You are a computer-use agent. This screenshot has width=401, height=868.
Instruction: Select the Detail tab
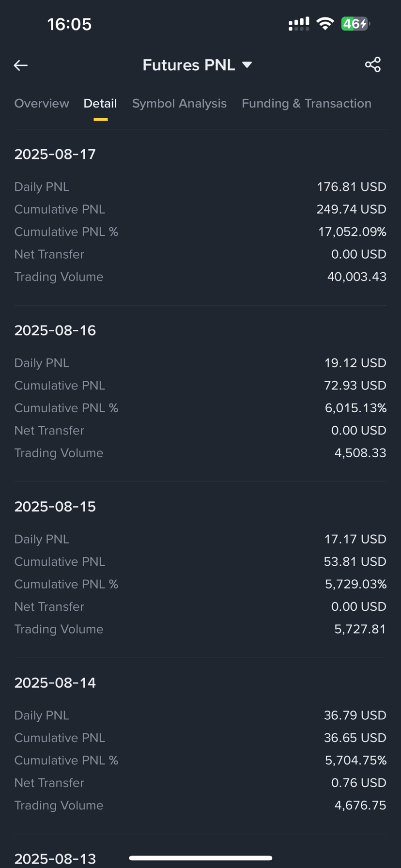[x=100, y=103]
